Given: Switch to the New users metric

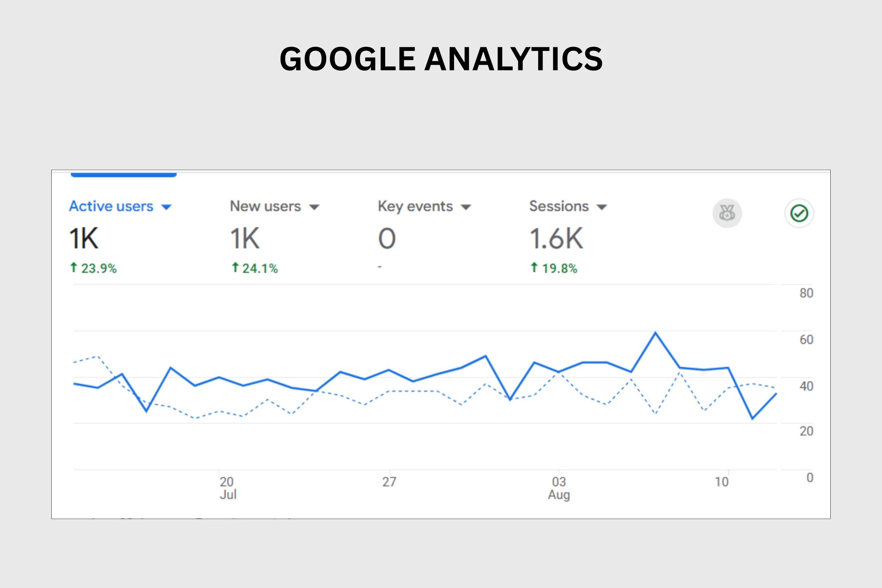Looking at the screenshot, I should [266, 206].
